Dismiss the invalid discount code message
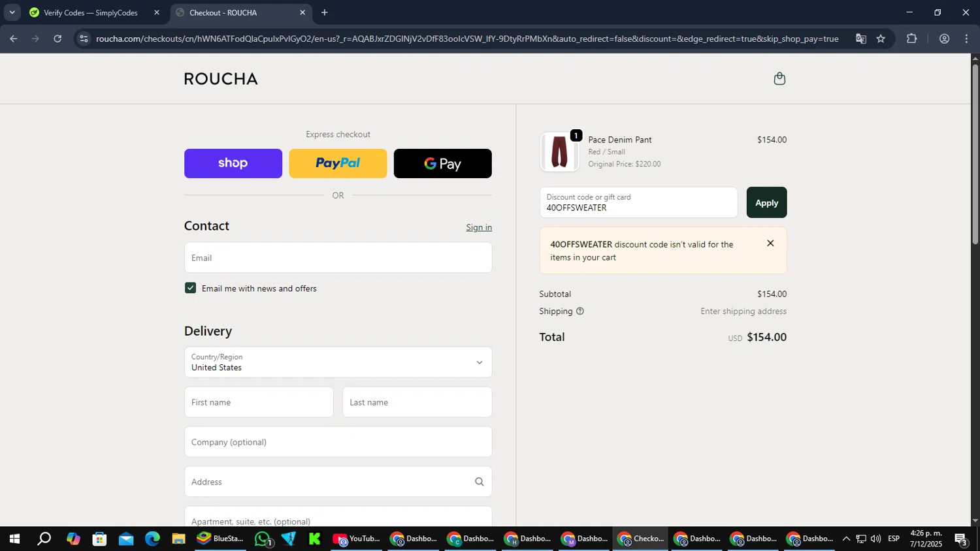980x551 pixels. pyautogui.click(x=770, y=243)
